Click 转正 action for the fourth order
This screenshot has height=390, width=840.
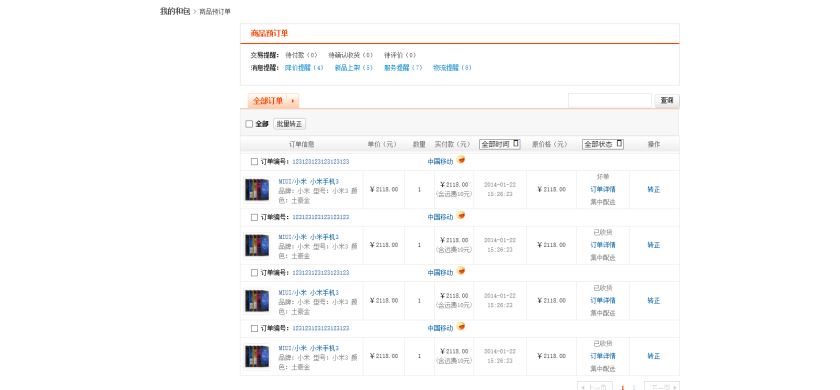654,356
